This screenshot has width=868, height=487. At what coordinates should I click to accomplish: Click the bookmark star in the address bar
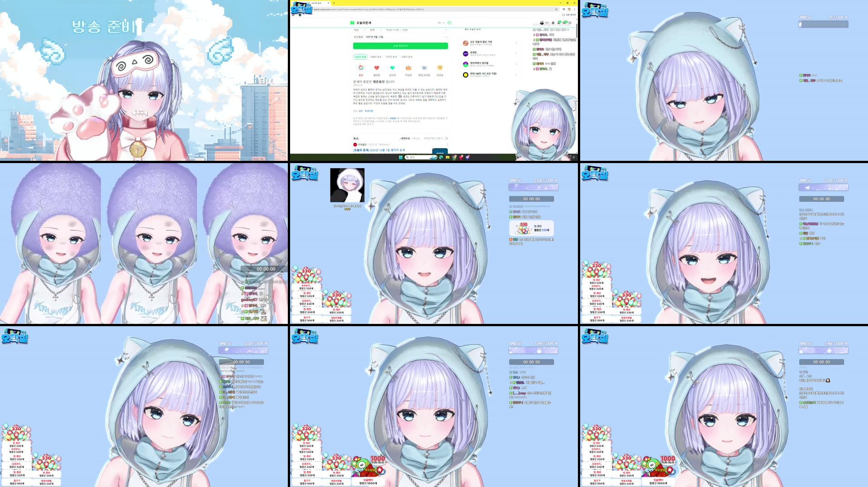pos(557,10)
